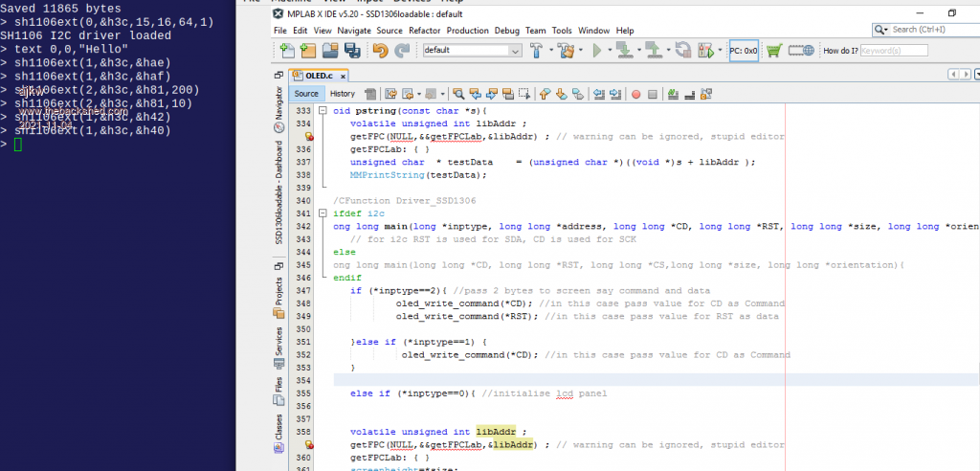Image resolution: width=980 pixels, height=471 pixels.
Task: Open the Refactor menu
Action: point(425,30)
